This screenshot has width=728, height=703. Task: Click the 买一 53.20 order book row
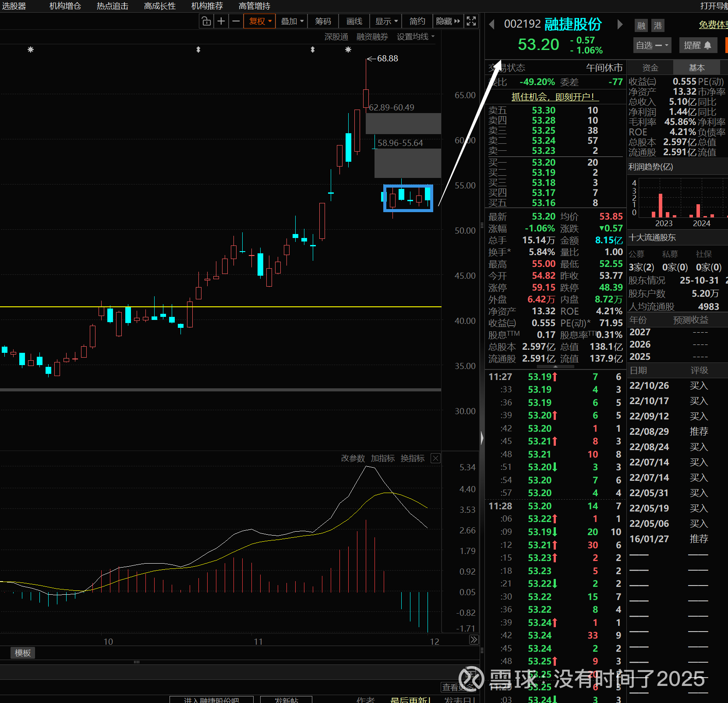(x=555, y=163)
